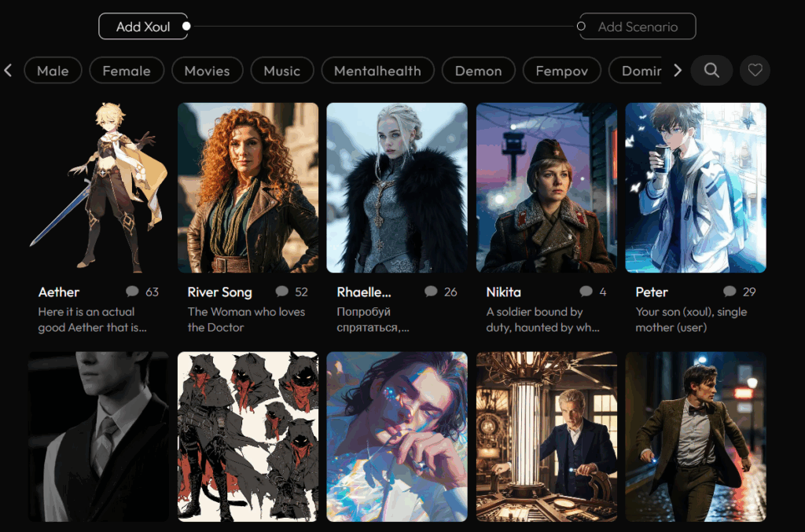
Task: Choose the Movies category chip
Action: pyautogui.click(x=207, y=71)
